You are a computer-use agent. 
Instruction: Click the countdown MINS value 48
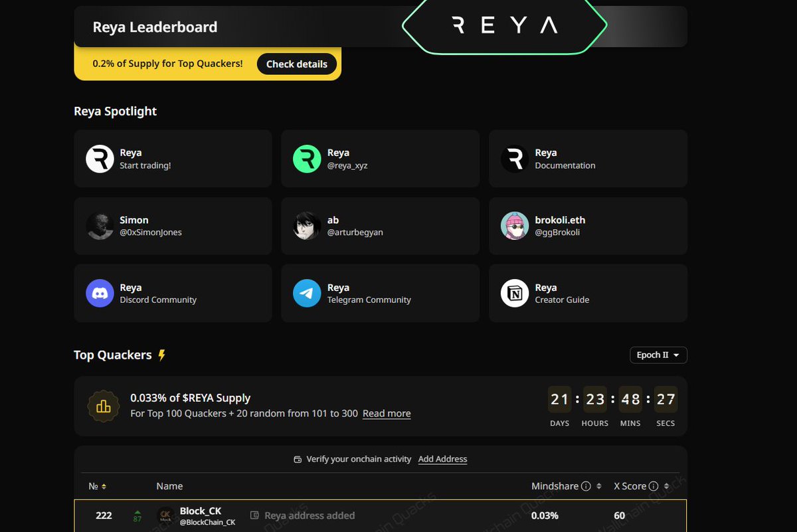(630, 399)
